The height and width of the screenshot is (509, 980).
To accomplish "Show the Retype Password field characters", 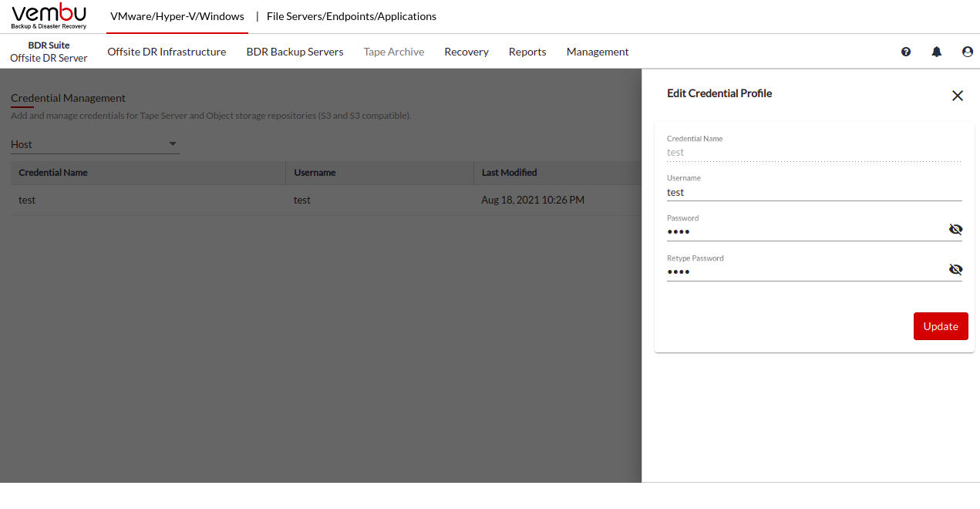I will click(956, 269).
